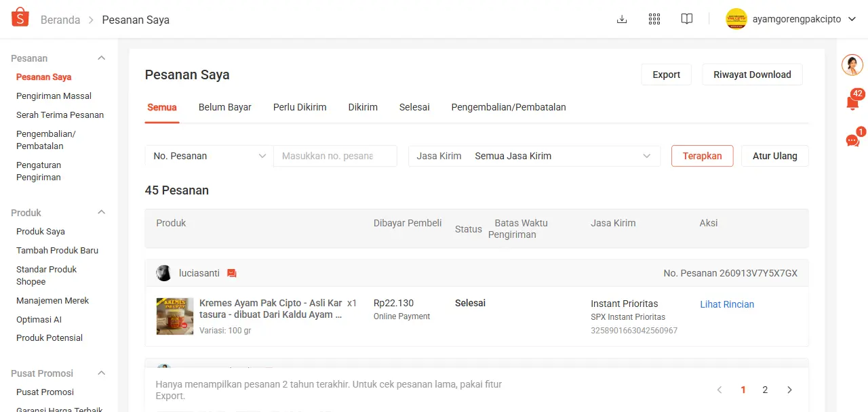
Task: Open Produk Saya in sidebar
Action: [41, 232]
